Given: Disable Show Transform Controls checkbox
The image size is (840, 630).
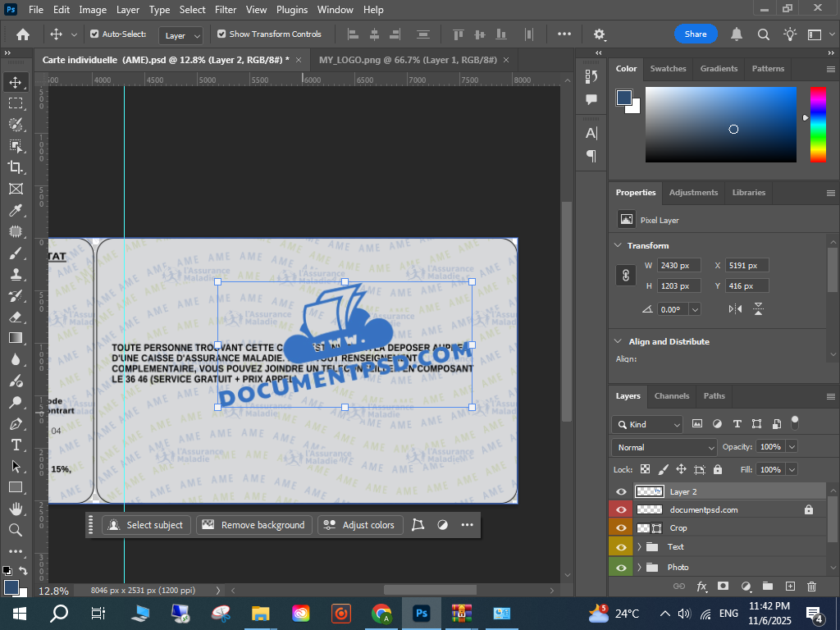Looking at the screenshot, I should [221, 34].
